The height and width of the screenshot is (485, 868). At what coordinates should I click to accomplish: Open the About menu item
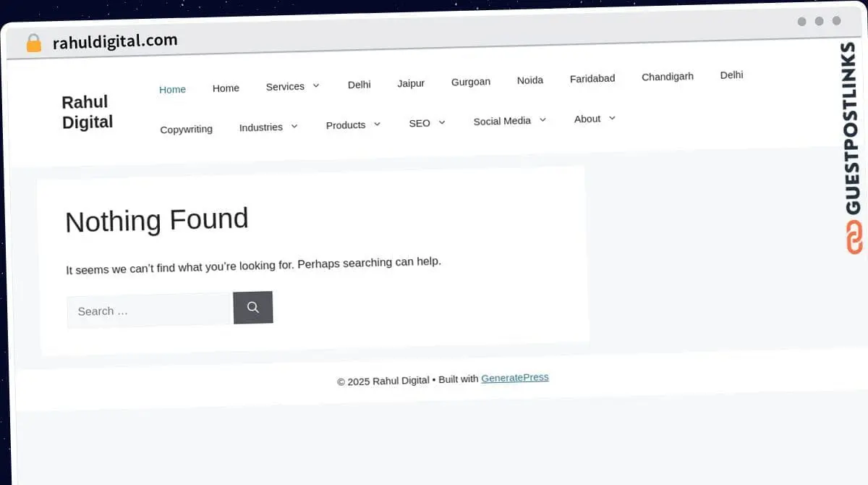pos(587,119)
